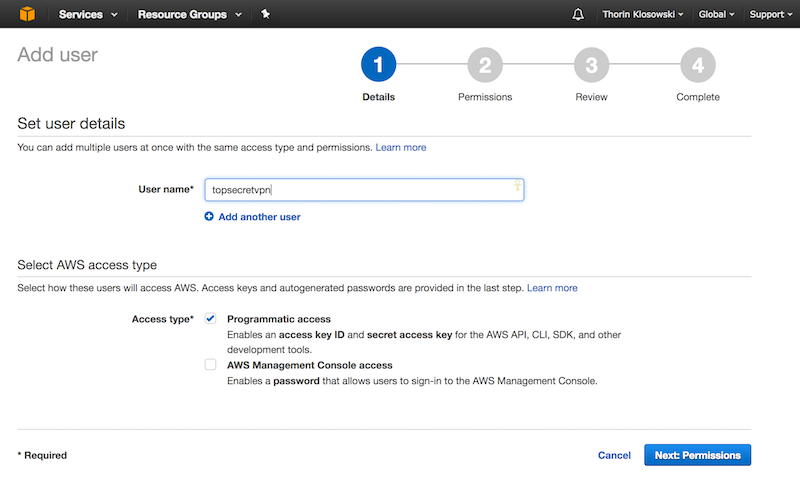Click the password manager icon in User name field
The width and height of the screenshot is (800, 478).
[x=517, y=185]
